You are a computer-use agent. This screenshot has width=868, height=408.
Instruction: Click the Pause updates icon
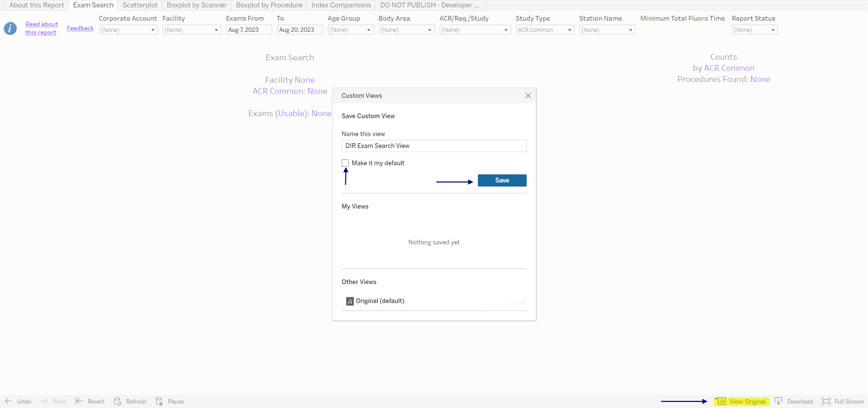(159, 401)
